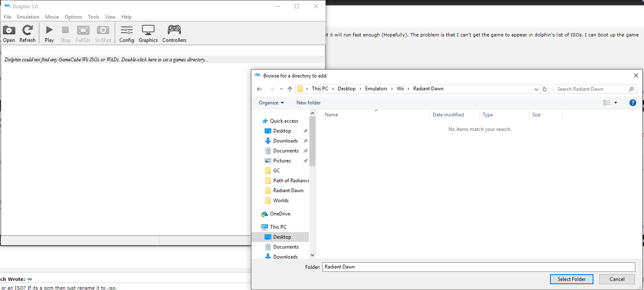Go up one folder level
Screen dimensions: 644x290
tap(290, 89)
